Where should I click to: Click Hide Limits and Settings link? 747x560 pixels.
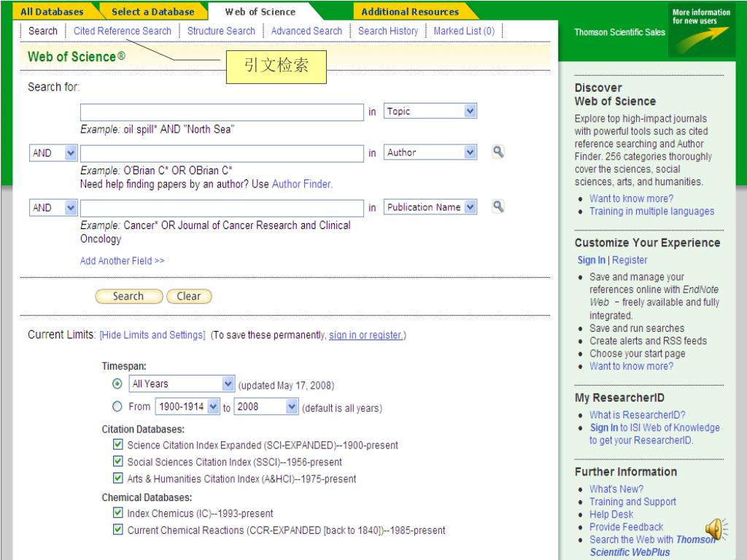pos(152,335)
